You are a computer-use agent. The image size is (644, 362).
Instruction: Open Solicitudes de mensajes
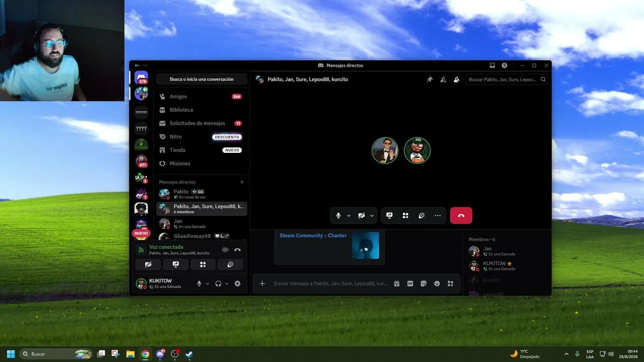202,123
